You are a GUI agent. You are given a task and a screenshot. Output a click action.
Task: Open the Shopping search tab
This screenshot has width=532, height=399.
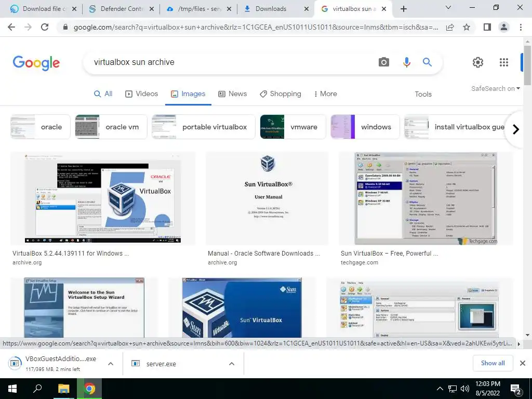coord(281,94)
